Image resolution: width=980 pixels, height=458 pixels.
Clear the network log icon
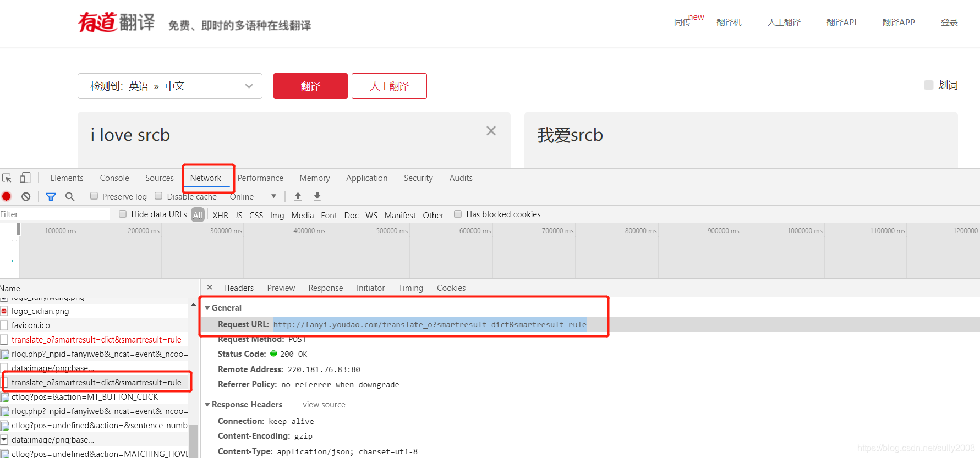pos(26,196)
